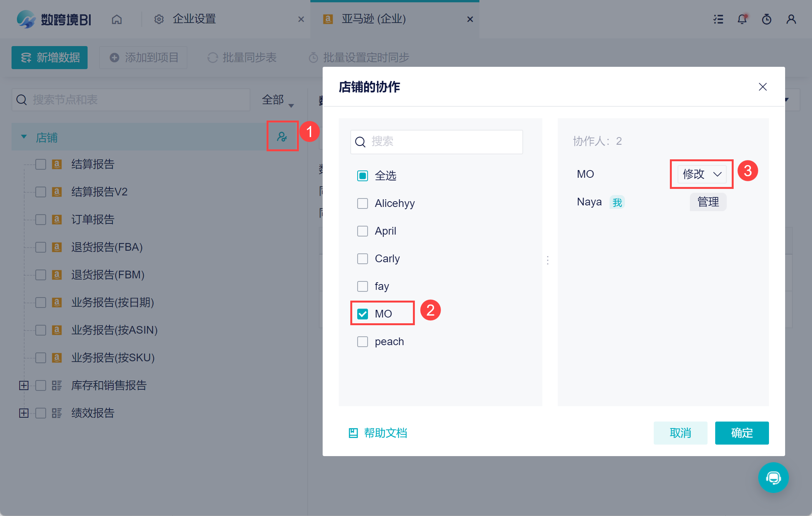
Task: Open the user profile icon
Action: [791, 19]
